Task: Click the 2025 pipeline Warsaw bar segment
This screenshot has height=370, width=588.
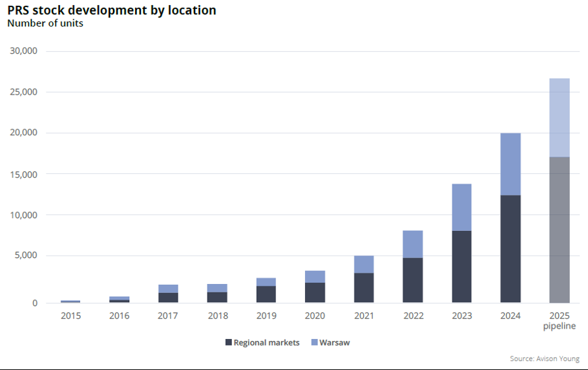Action: (559, 118)
